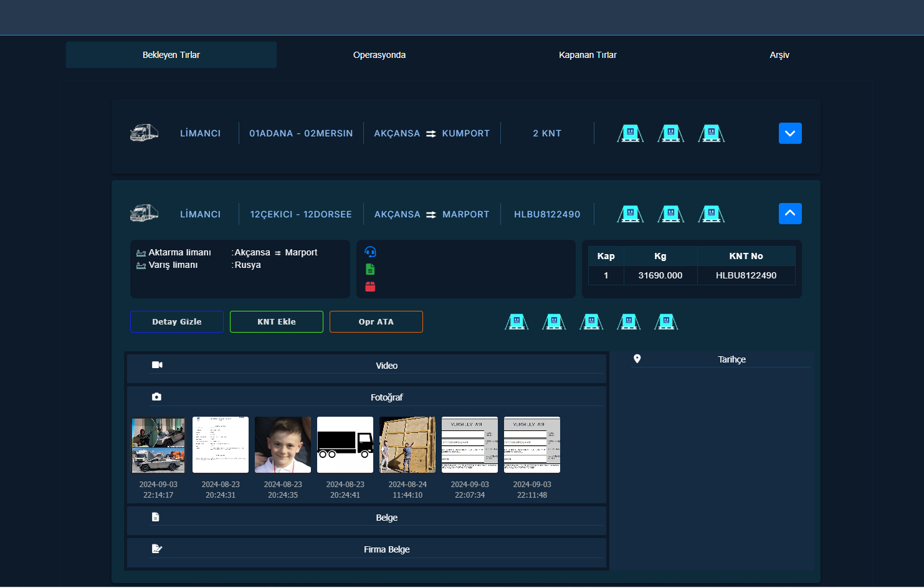Collapse the 12ÇEKICI - 12DORSEE truck row
This screenshot has width=924, height=588.
click(x=789, y=214)
